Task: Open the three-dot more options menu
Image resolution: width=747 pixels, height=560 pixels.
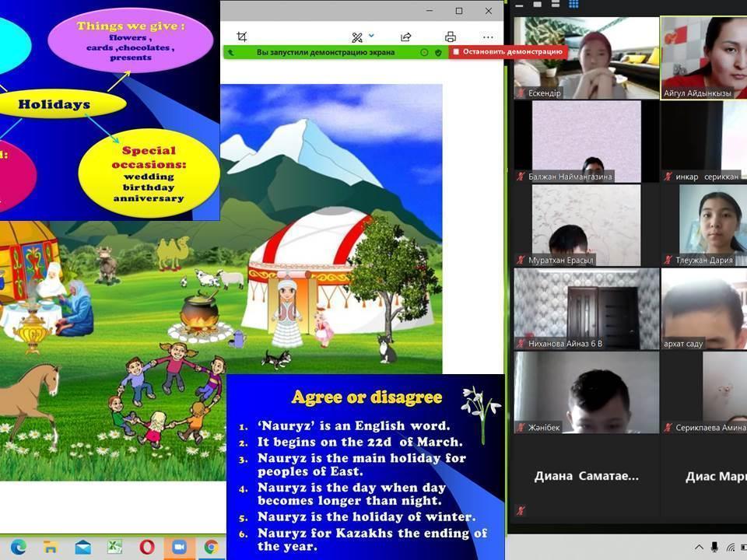Action: pos(488,37)
